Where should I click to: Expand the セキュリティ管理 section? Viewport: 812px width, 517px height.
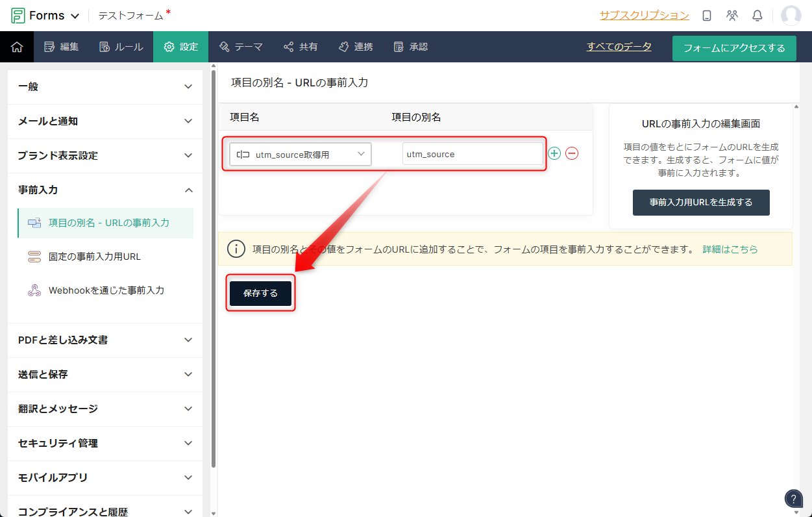click(x=105, y=443)
